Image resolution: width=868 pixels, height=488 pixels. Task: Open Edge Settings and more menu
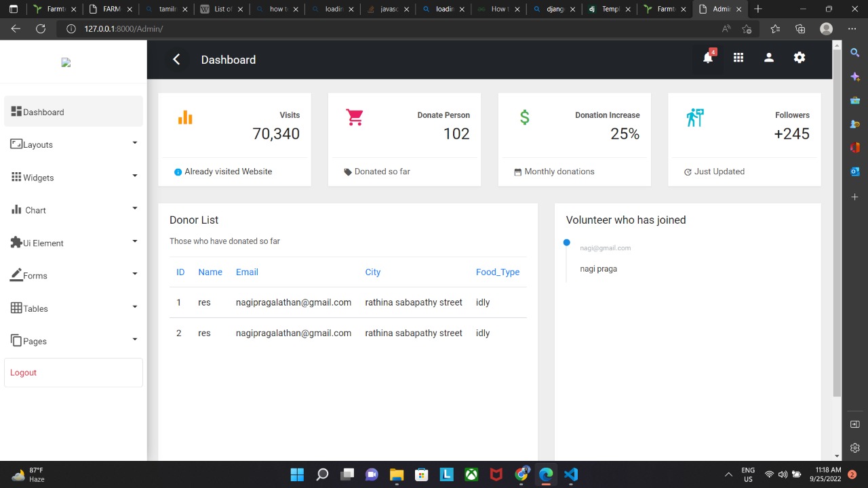[852, 29]
